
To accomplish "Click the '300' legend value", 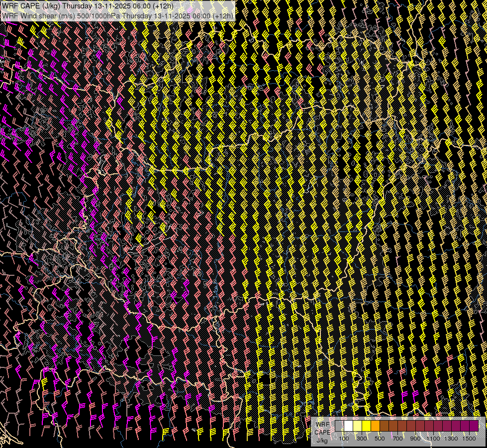I will tap(362, 439).
